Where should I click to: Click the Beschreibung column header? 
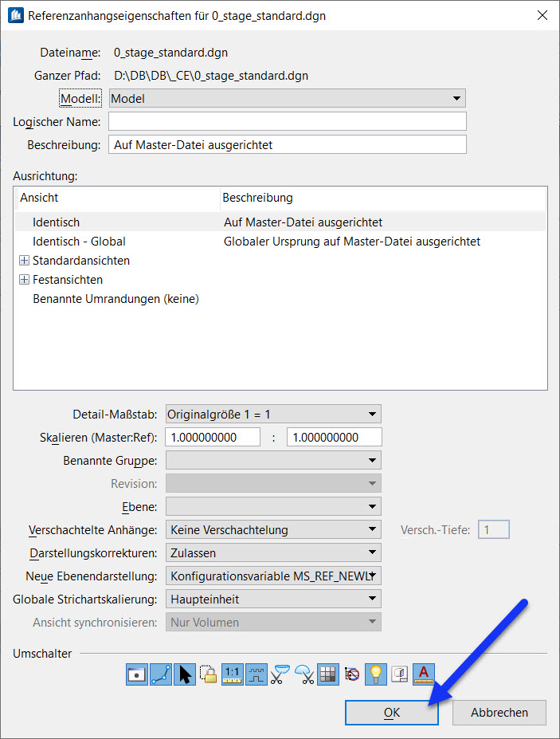click(383, 198)
